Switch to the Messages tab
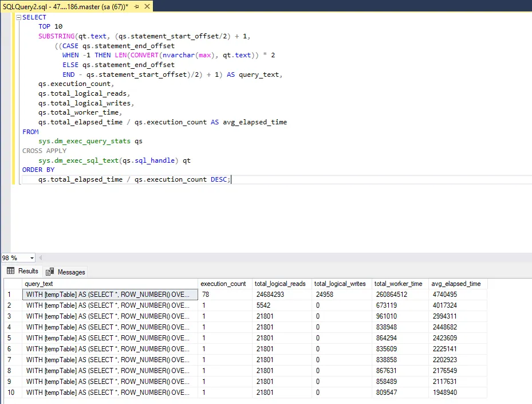 coord(66,272)
